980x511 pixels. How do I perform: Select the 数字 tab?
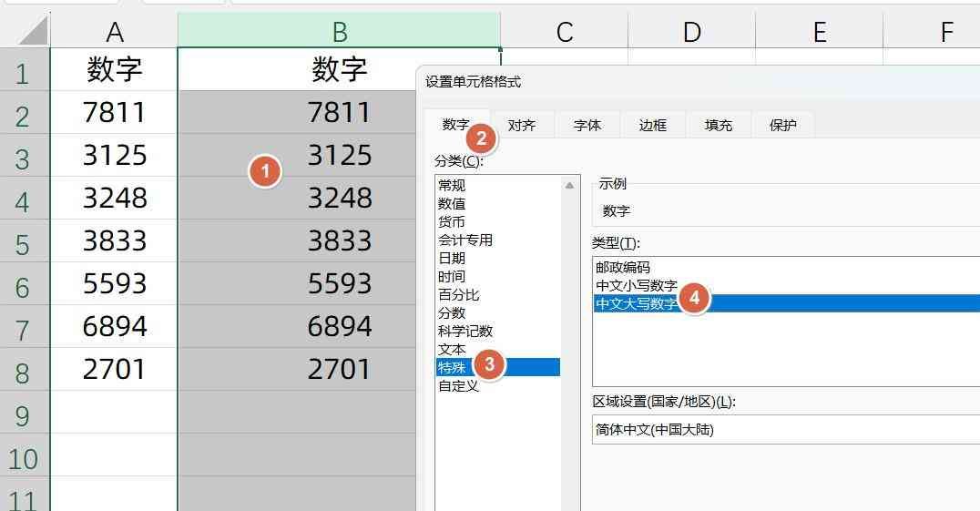click(x=456, y=124)
